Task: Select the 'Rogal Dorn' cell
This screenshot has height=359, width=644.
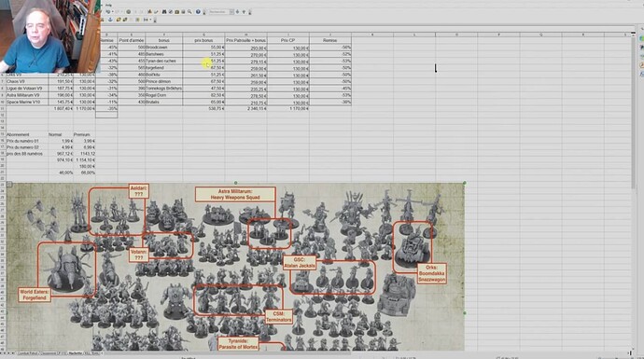Action: 164,95
